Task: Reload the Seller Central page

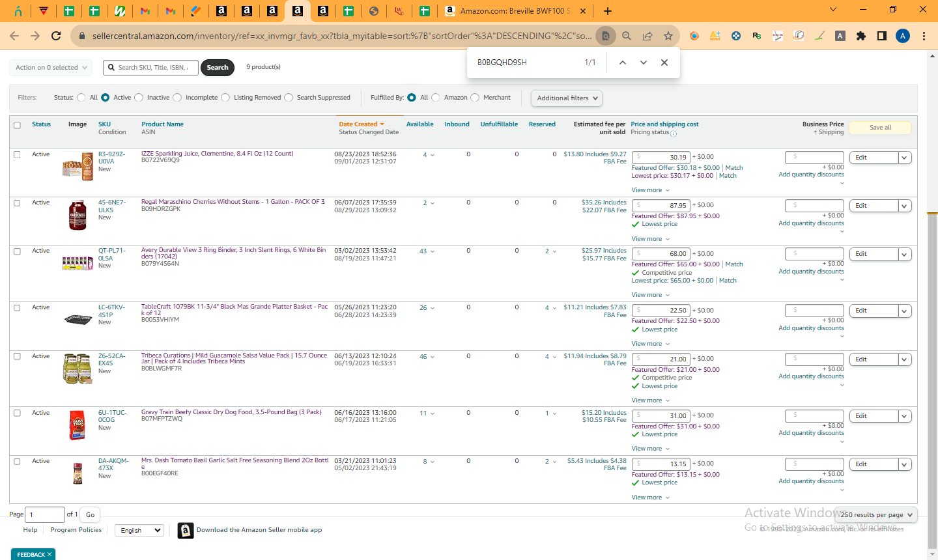Action: click(x=56, y=36)
